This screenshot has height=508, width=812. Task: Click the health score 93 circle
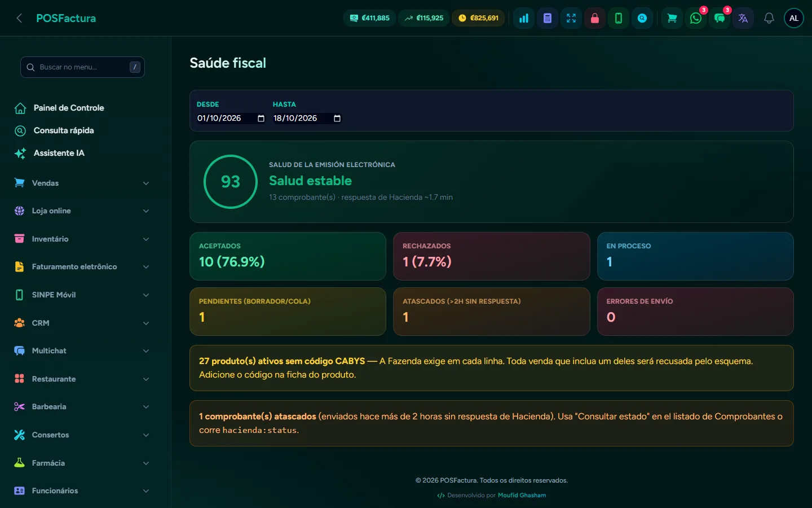(231, 182)
